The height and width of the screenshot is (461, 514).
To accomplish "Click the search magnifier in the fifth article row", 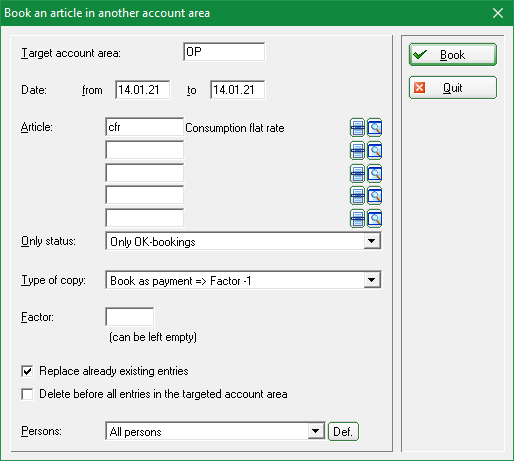I will click(x=375, y=219).
